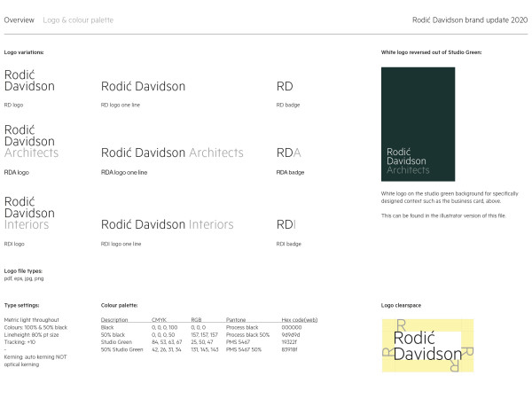Image resolution: width=532 pixels, height=399 pixels.
Task: Click the one-line Rodić Davidson Architects logo
Action: click(172, 153)
